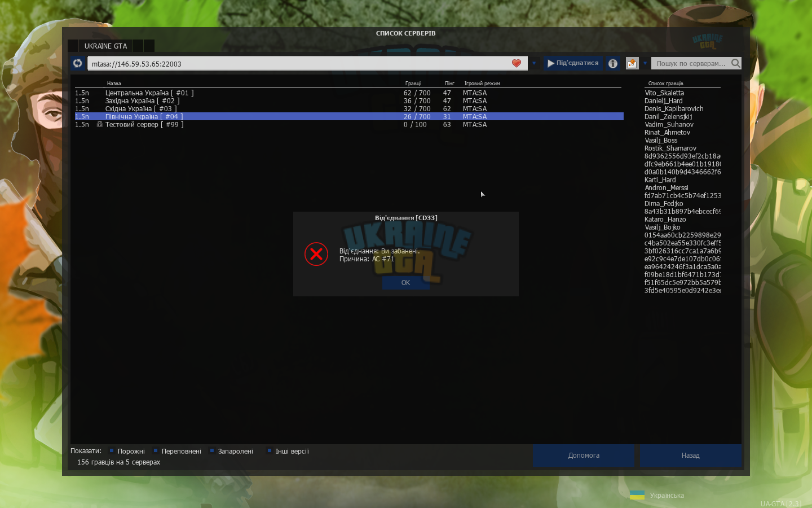
Task: Click the server address input field
Action: tap(307, 63)
